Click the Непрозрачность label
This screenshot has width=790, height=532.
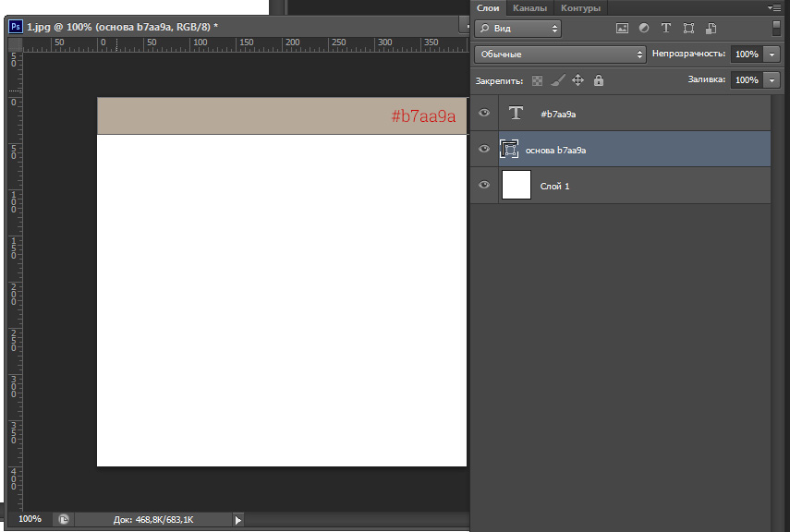click(x=688, y=54)
